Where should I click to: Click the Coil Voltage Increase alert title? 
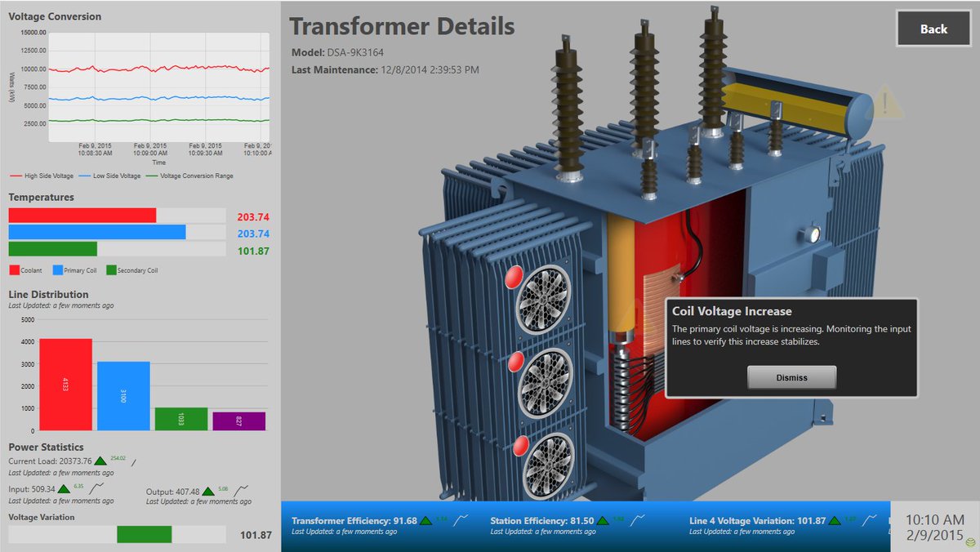pyautogui.click(x=732, y=311)
